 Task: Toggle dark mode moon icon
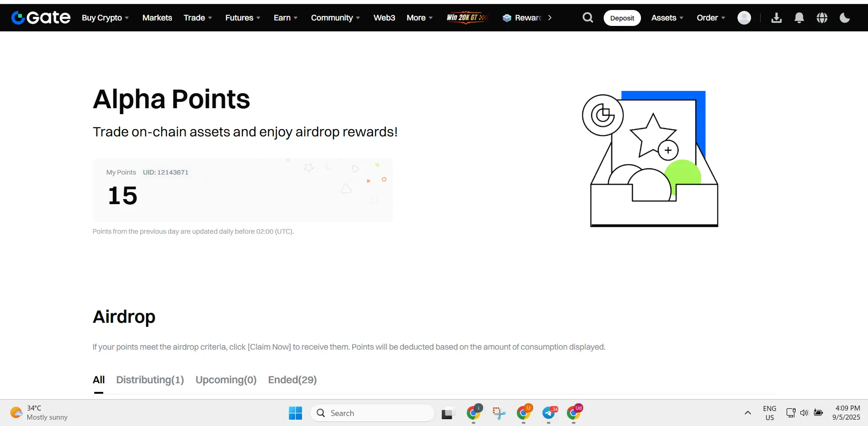(x=845, y=18)
